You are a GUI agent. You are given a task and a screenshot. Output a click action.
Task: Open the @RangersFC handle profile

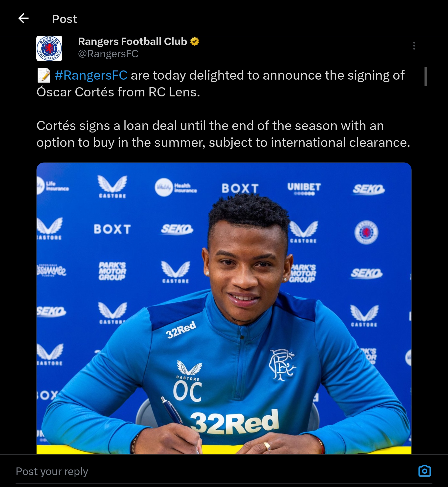(108, 54)
